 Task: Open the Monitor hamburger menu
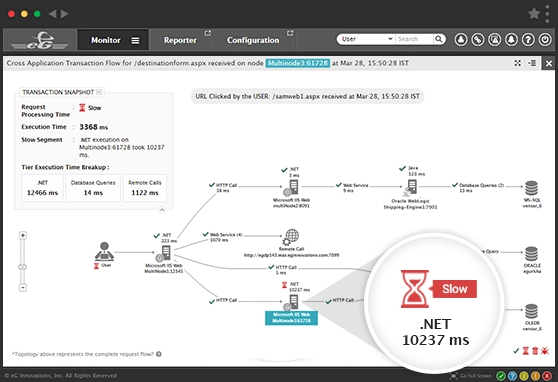(x=135, y=41)
